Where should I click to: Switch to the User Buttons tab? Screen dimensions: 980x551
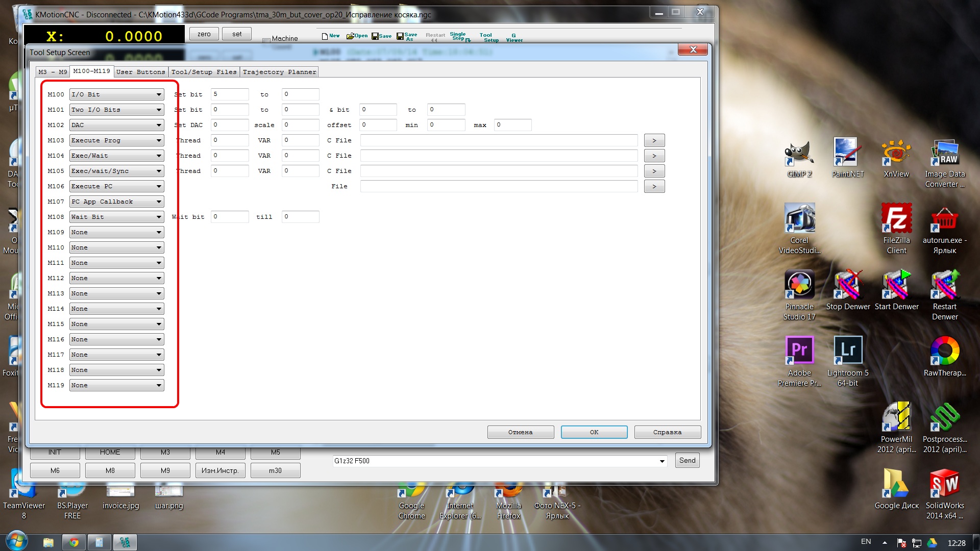tap(140, 72)
